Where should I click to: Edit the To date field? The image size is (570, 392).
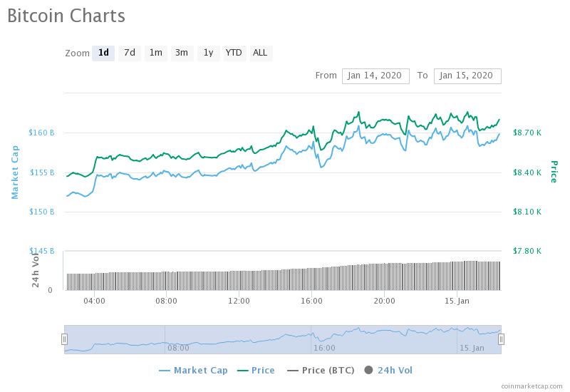tap(467, 76)
